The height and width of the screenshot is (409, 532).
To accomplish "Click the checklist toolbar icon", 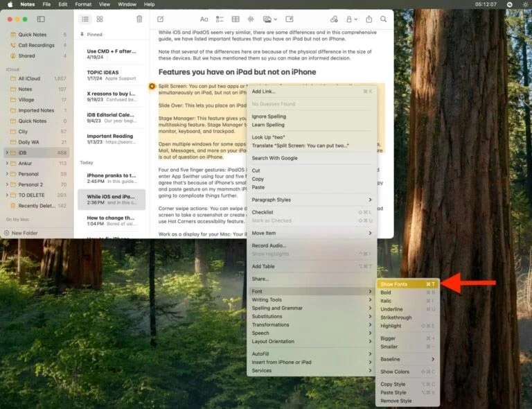I will 220,19.
